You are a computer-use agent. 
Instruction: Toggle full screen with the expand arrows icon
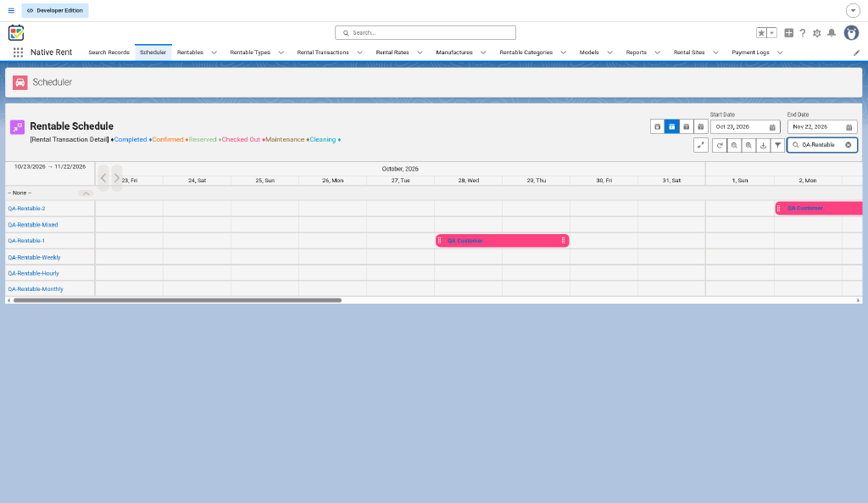coord(701,145)
